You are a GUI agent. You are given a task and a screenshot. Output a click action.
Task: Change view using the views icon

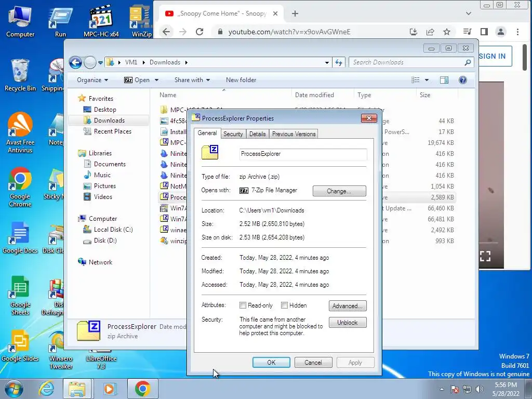[x=415, y=80]
